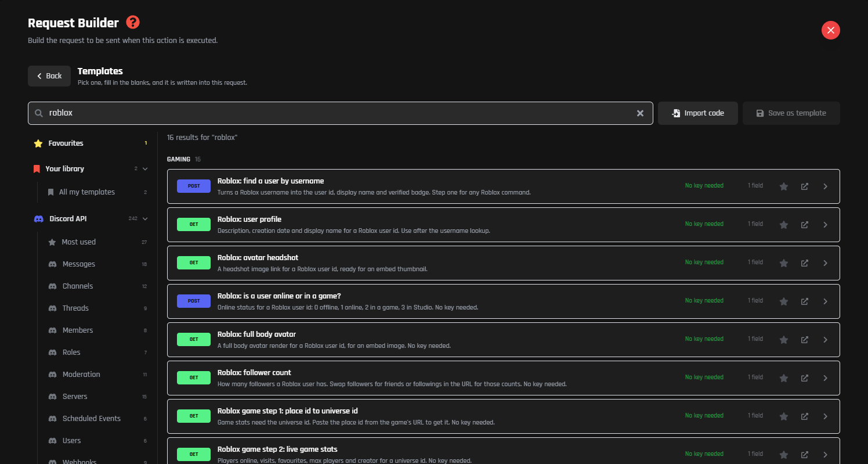Open Import code
Image resolution: width=868 pixels, height=464 pixels.
click(698, 113)
